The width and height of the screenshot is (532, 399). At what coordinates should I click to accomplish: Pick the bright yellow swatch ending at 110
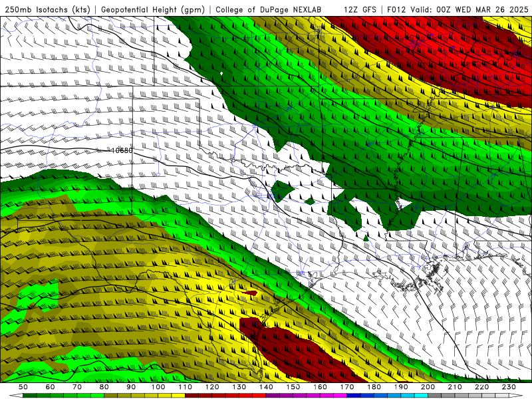coord(178,396)
